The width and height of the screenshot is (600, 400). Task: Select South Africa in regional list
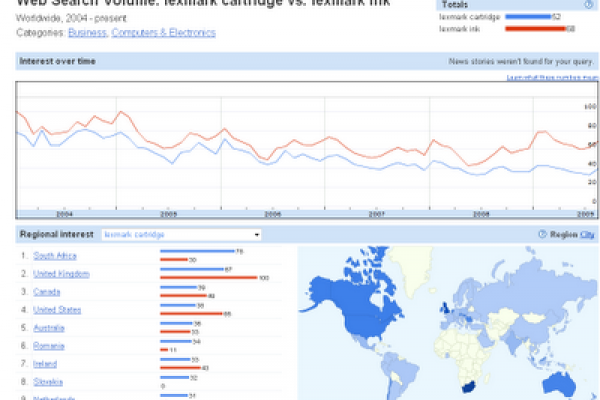(55, 255)
